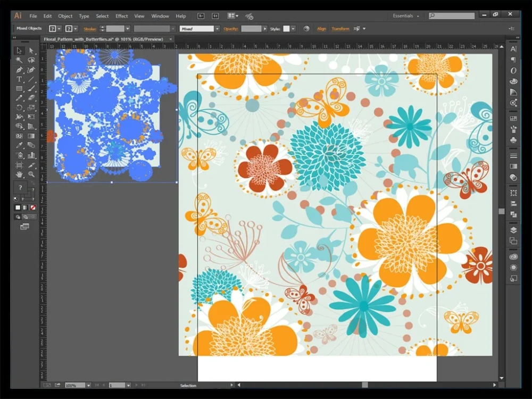This screenshot has height=399, width=532.
Task: Set paint mode to None
Action: click(x=33, y=207)
